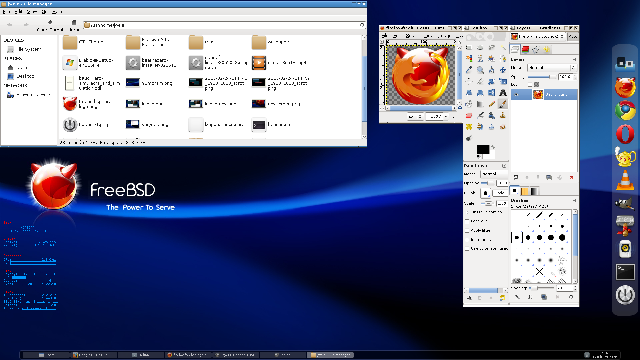This screenshot has height=360, width=640.
Task: Open File System in file manager sidebar
Action: click(24, 49)
